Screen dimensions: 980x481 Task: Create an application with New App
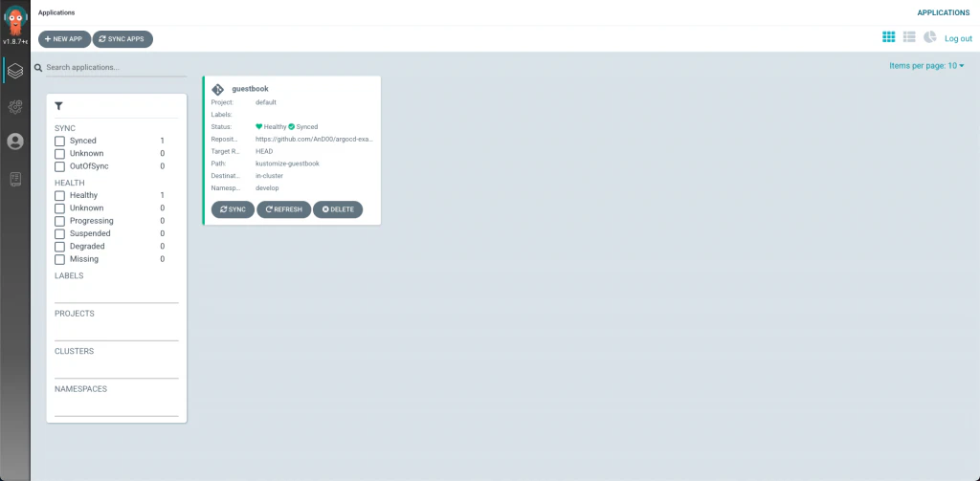64,39
